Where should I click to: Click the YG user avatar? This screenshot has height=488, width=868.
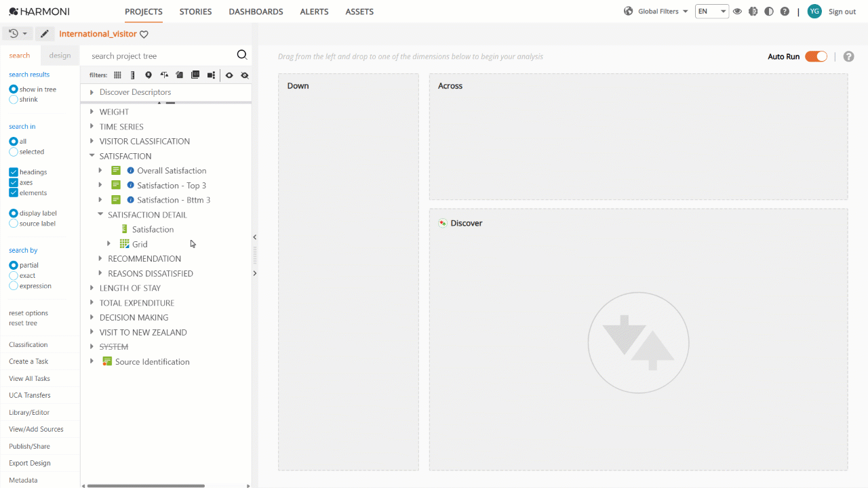(x=814, y=12)
